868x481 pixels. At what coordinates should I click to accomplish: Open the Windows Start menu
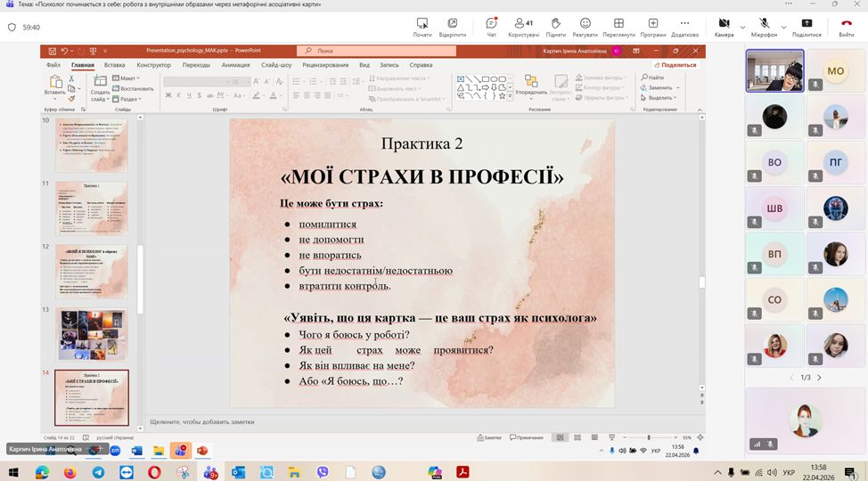click(13, 472)
